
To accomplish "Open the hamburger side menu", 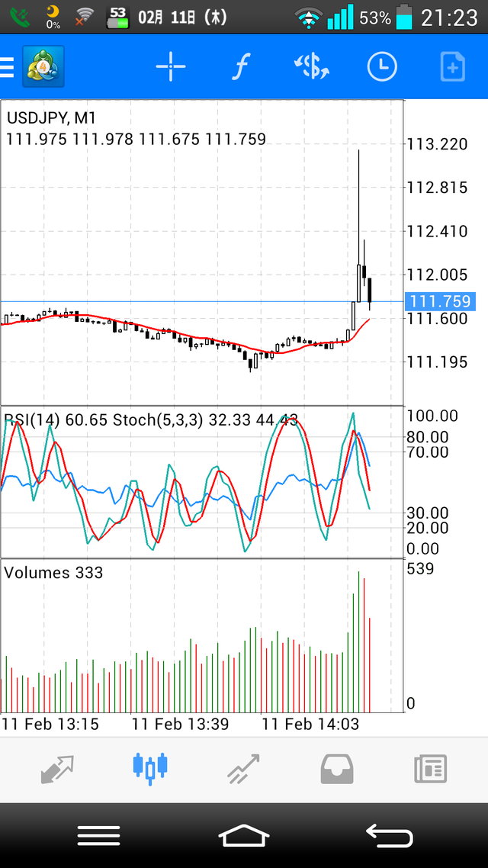I will point(7,66).
